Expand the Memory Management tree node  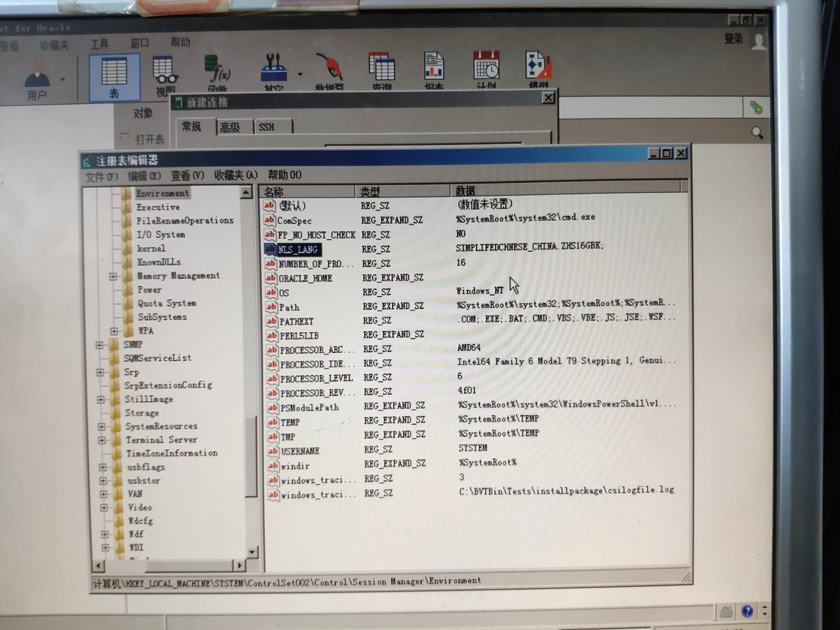(113, 276)
